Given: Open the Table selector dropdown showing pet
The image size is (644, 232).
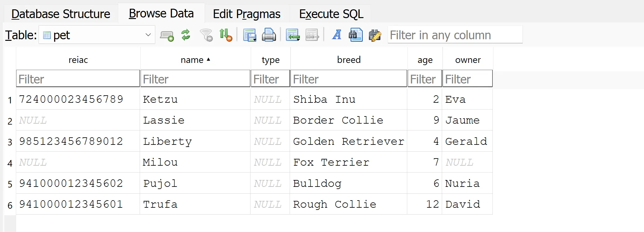Looking at the screenshot, I should click(x=97, y=35).
